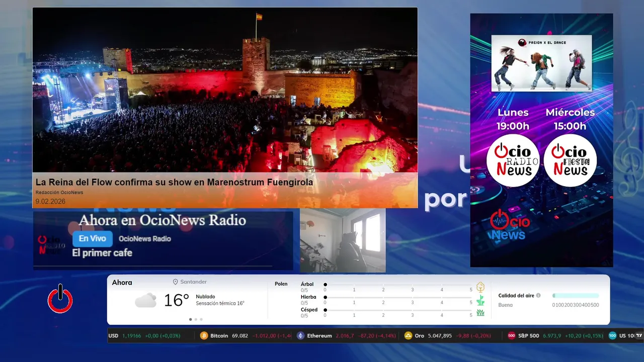
Task: Click Sensación térmica 16° text
Action: pos(220,304)
